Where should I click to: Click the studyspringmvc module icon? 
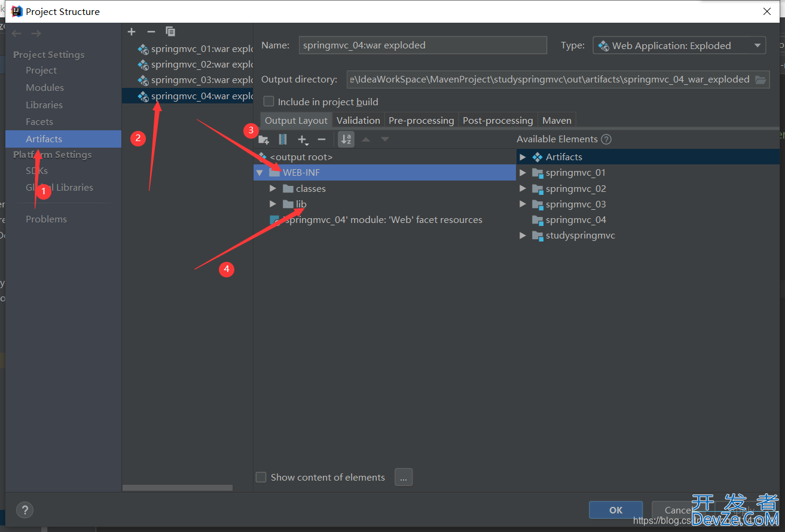pos(537,236)
